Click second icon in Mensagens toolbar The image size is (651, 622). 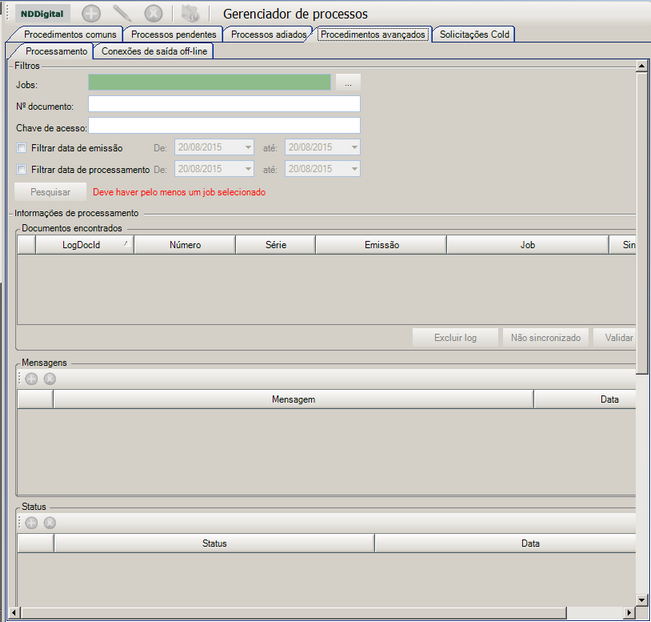(50, 379)
